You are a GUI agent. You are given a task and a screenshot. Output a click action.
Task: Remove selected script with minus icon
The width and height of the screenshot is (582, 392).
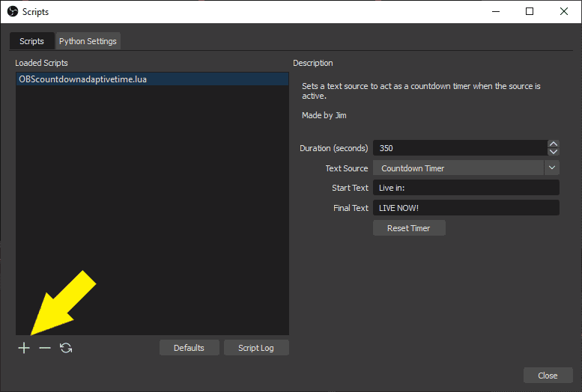45,348
